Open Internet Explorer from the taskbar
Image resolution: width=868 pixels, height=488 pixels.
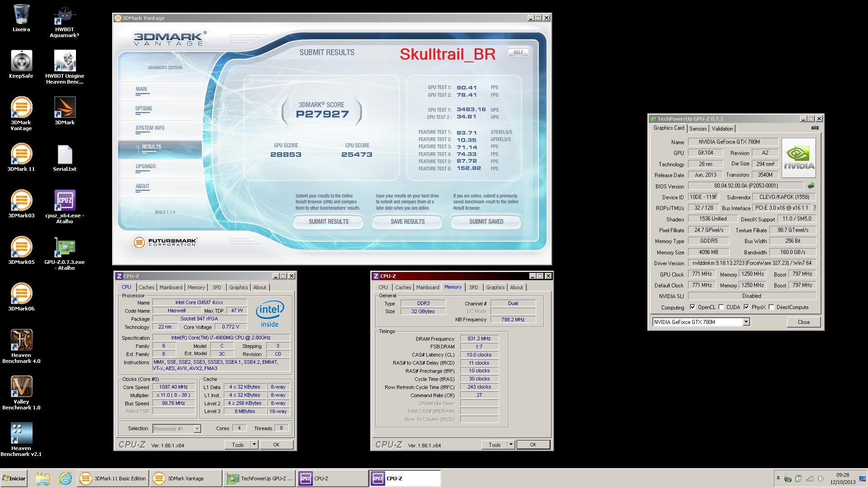click(66, 479)
